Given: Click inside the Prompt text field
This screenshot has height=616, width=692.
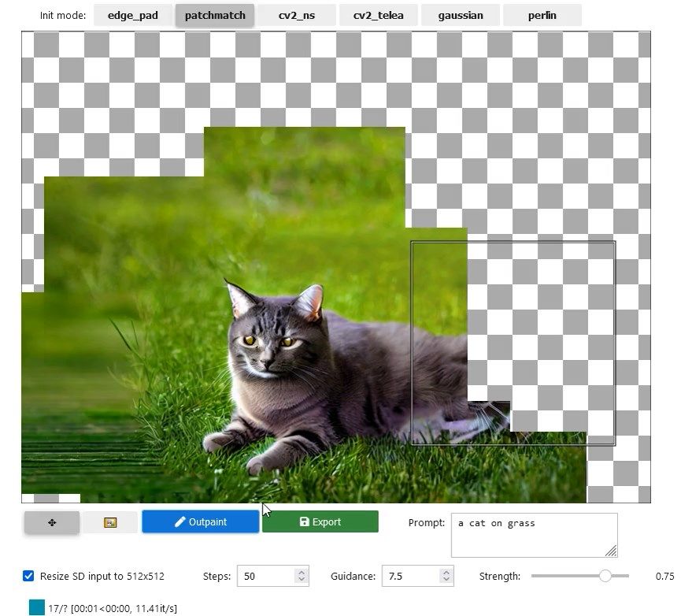Looking at the screenshot, I should [534, 534].
